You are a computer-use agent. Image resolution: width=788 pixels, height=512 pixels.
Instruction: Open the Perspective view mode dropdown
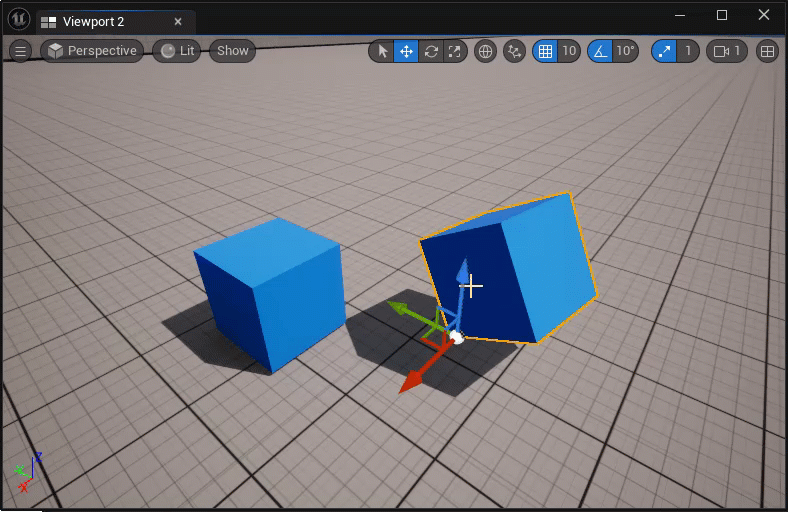(x=92, y=51)
